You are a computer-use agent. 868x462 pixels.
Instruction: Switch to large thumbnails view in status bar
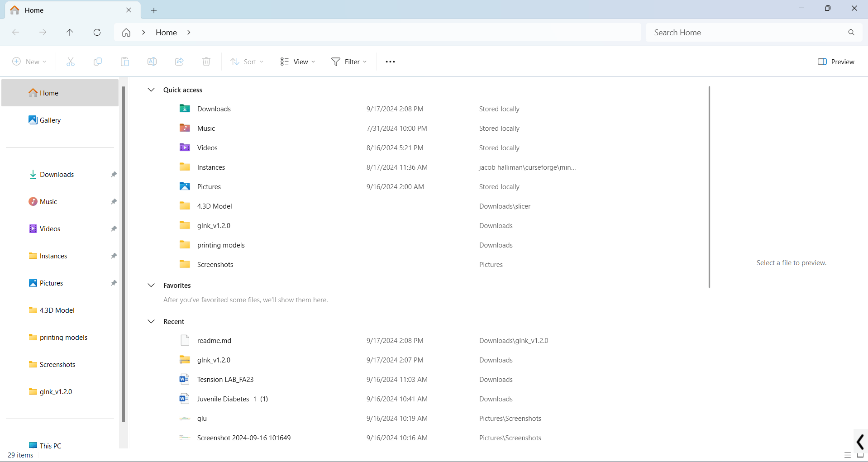point(860,455)
